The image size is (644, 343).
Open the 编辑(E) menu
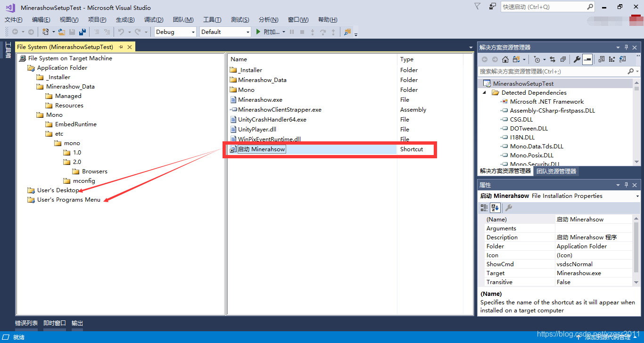[41, 19]
